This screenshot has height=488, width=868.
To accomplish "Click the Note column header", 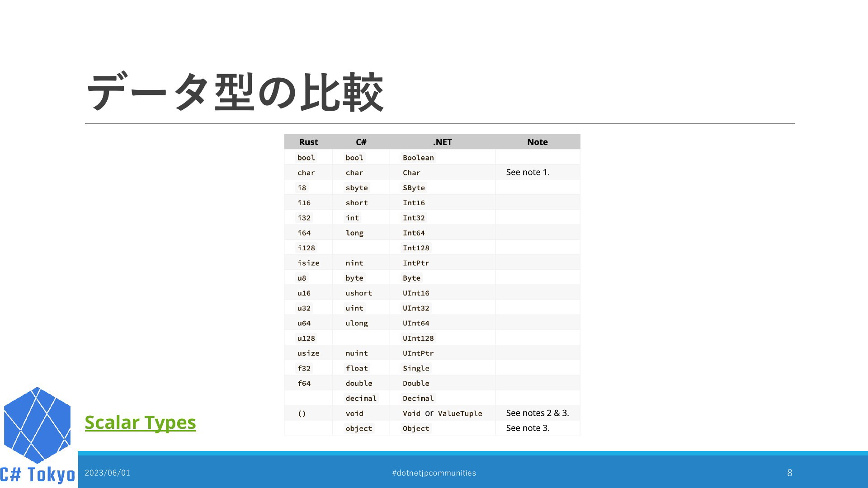I will point(537,142).
